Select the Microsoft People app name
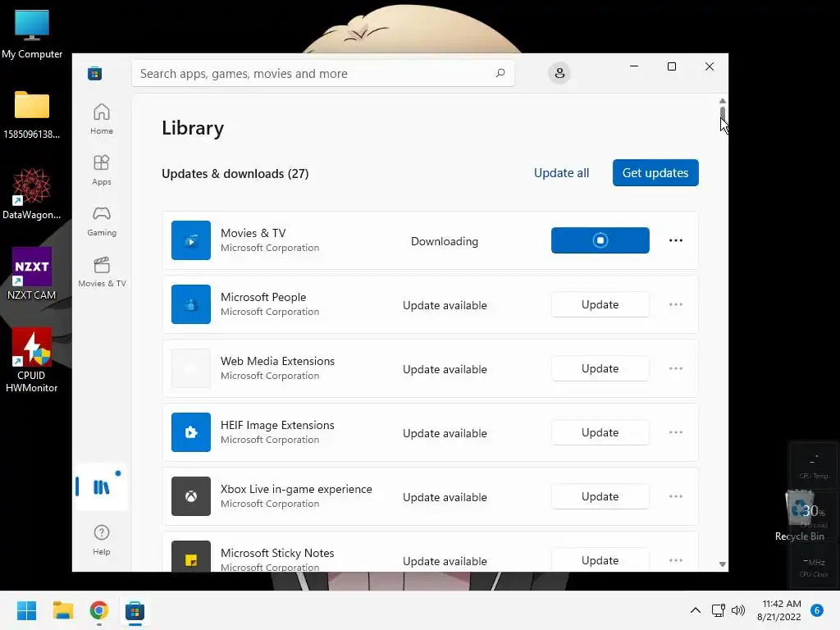Image resolution: width=840 pixels, height=630 pixels. tap(263, 297)
